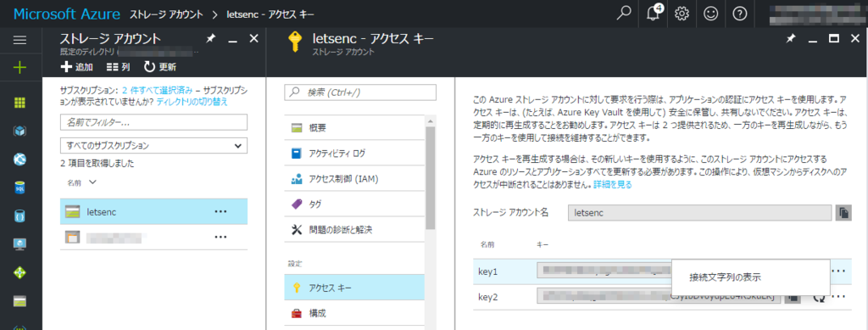Click 更新 to refresh the list
This screenshot has width=868, height=330.
160,67
